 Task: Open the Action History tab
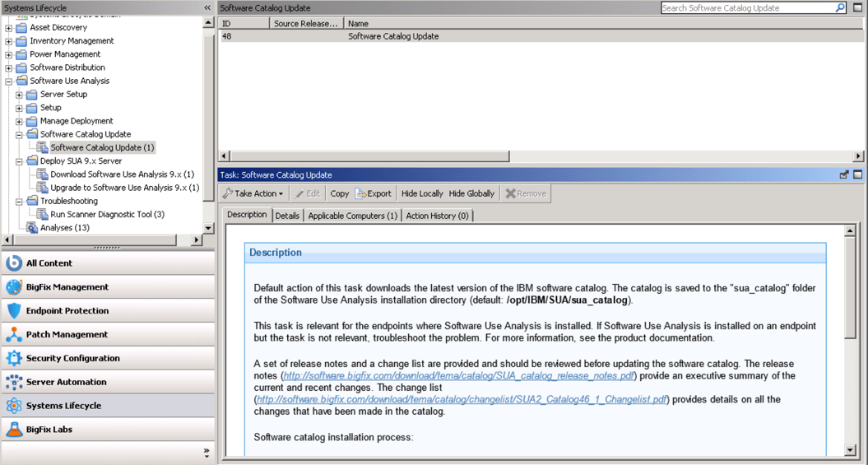[x=437, y=216]
